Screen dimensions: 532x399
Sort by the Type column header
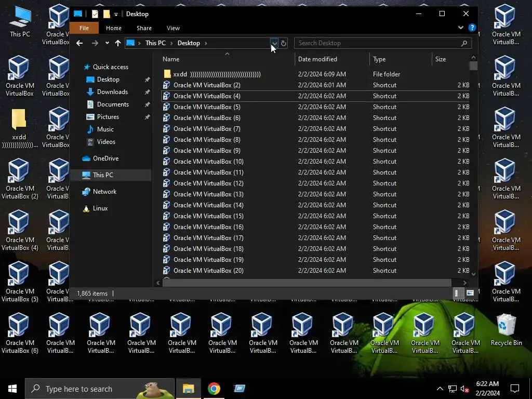(401, 59)
